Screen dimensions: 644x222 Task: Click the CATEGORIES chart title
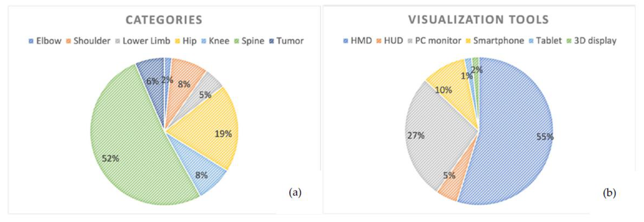click(x=164, y=20)
